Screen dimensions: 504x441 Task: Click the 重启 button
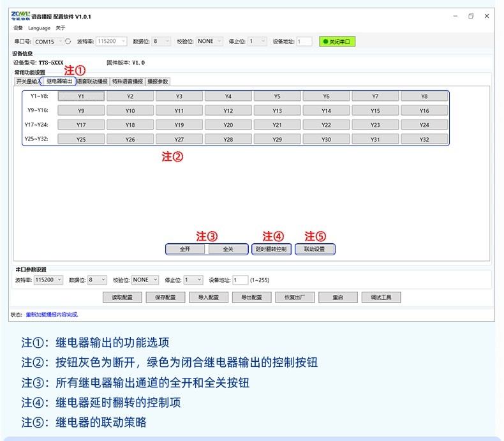tap(338, 297)
